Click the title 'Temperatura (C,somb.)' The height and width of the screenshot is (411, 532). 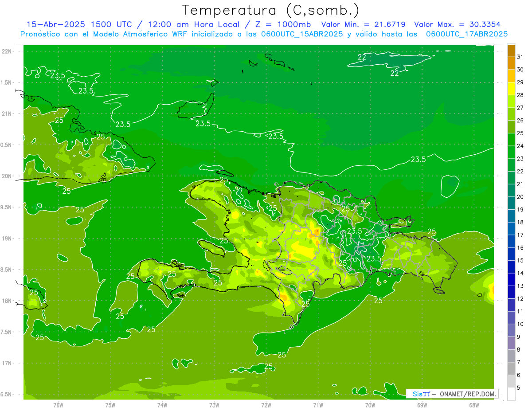click(271, 10)
